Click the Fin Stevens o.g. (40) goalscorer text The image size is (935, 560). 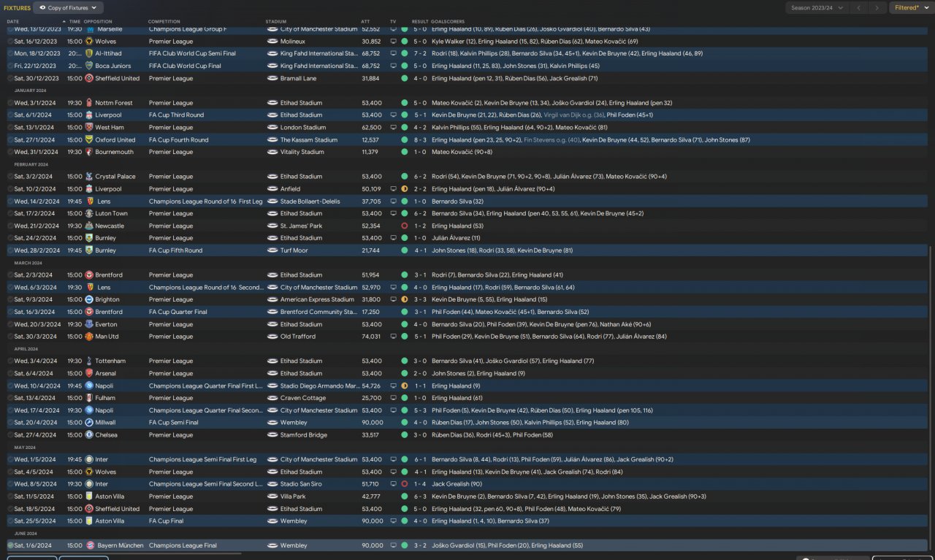(552, 139)
